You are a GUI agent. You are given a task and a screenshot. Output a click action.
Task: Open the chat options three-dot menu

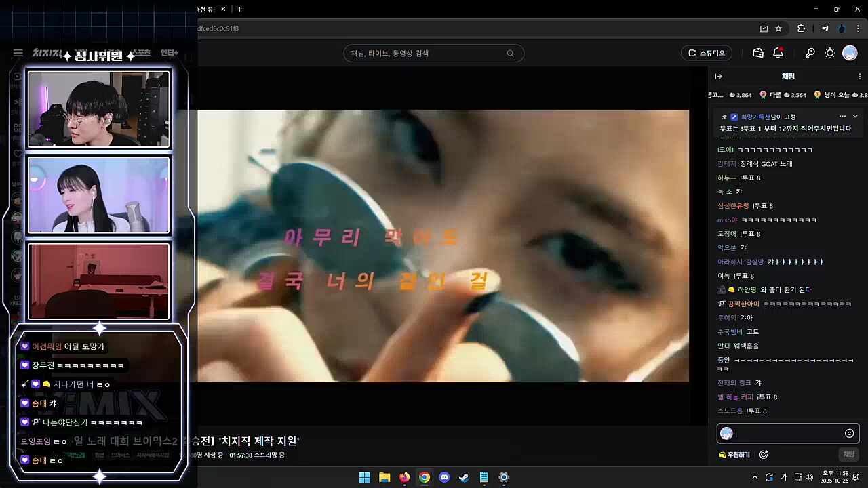859,76
